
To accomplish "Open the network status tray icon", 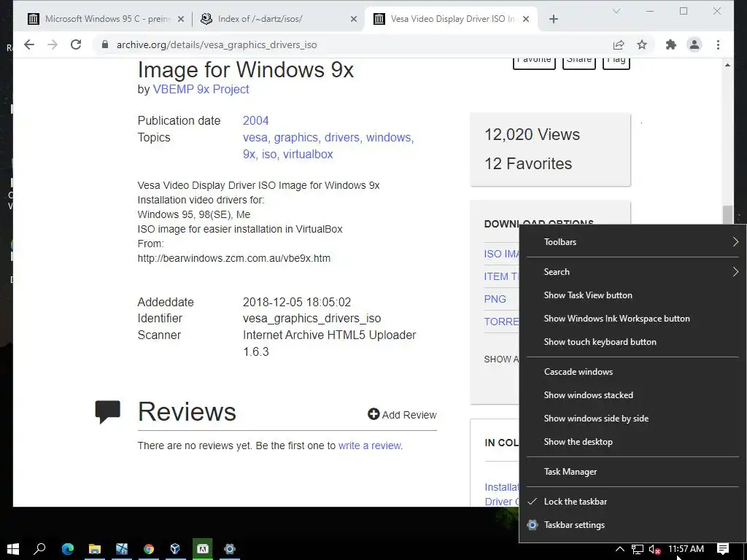I will (x=638, y=549).
